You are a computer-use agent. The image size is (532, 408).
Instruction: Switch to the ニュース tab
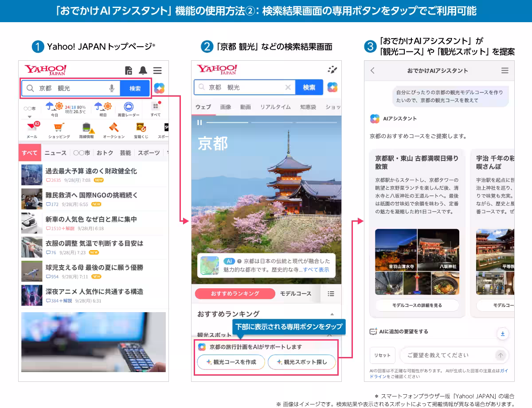pyautogui.click(x=56, y=153)
